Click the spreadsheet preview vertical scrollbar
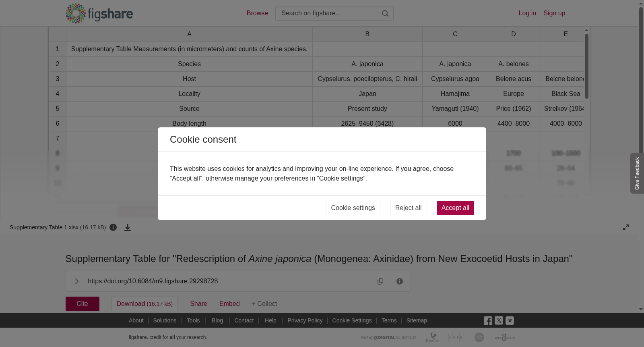This screenshot has height=347, width=644. tap(587, 66)
